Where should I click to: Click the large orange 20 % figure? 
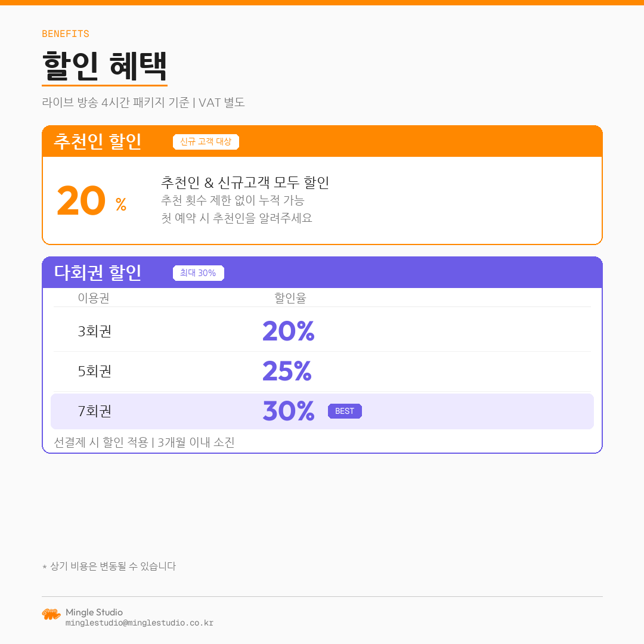coord(89,202)
